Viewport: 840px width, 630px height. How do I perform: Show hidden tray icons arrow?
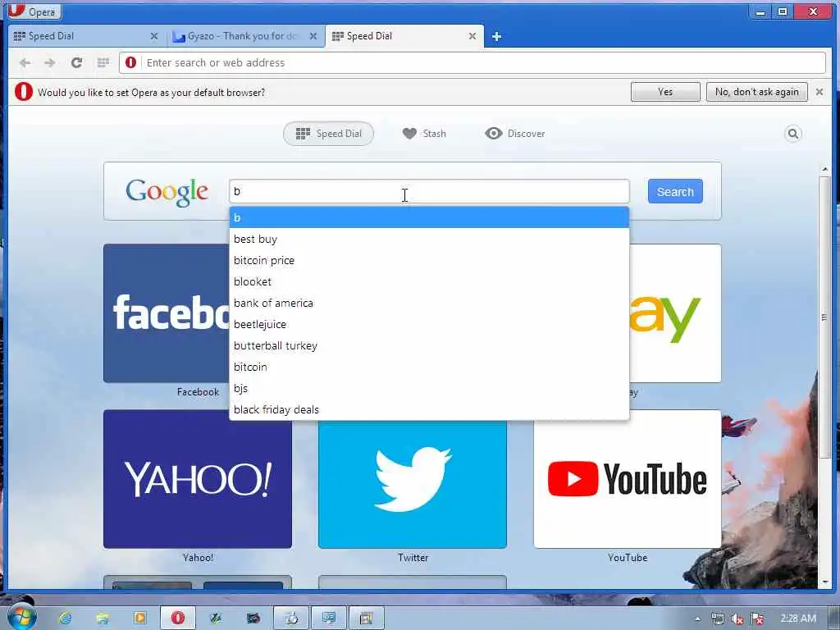[697, 619]
